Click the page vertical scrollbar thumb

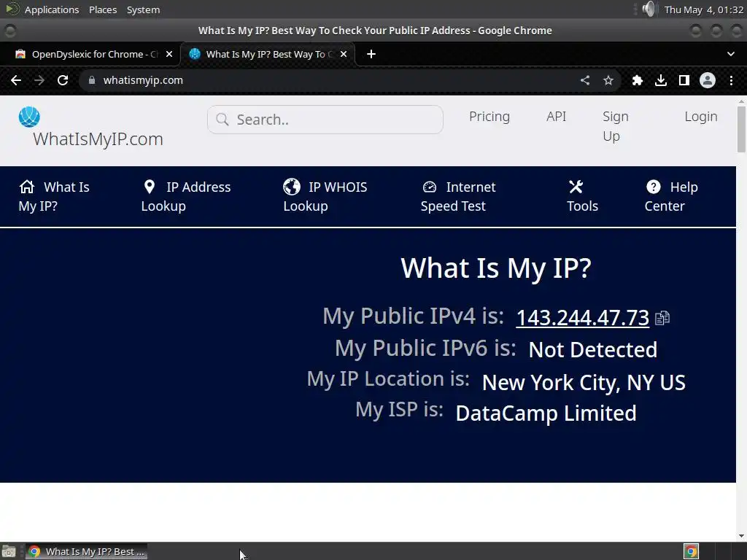pyautogui.click(x=741, y=129)
